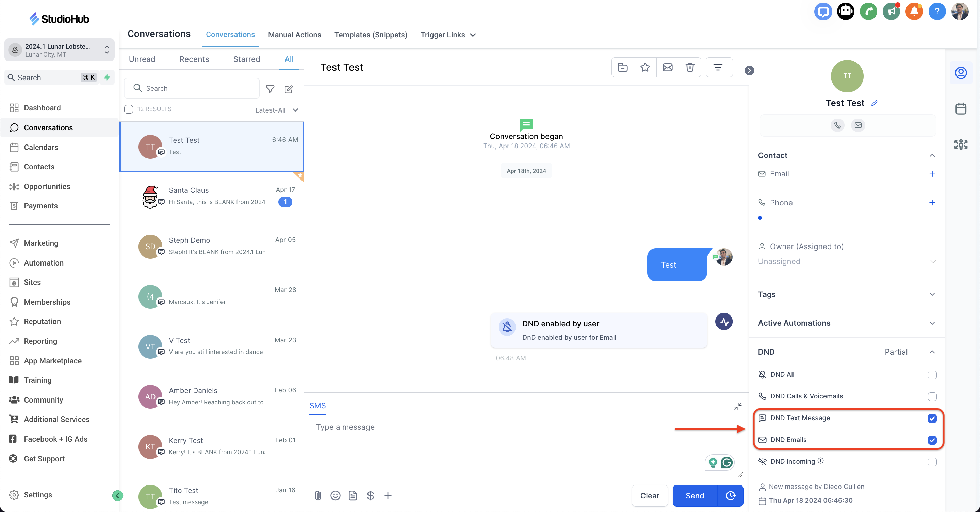This screenshot has height=512, width=980.
Task: Click the Type a message field
Action: tap(494, 427)
